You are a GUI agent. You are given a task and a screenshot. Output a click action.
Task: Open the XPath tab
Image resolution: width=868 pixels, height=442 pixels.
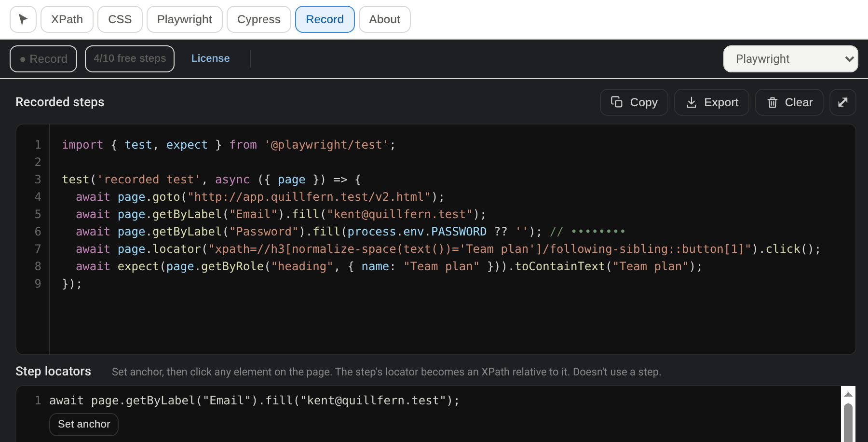click(67, 19)
